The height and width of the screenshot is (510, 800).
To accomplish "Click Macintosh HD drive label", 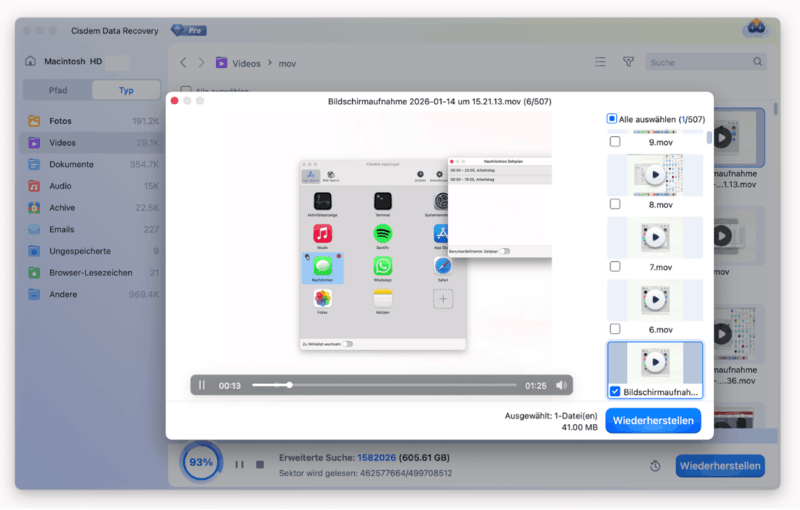I will click(73, 61).
